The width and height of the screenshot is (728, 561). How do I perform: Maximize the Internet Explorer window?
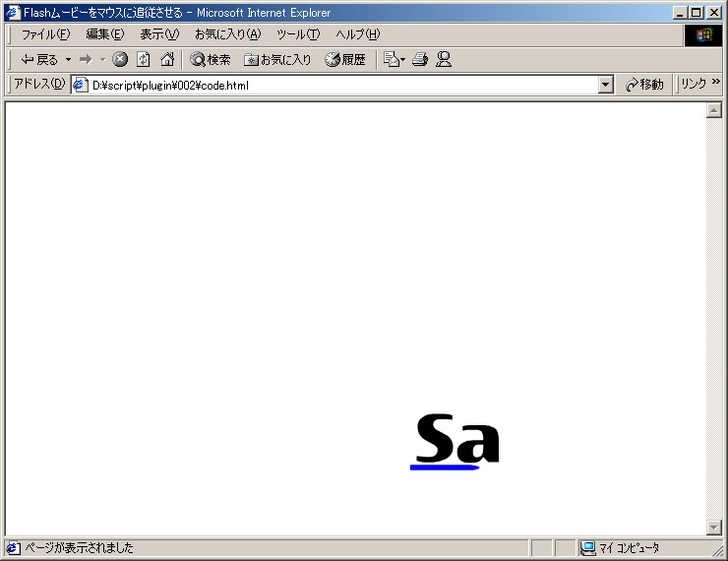(x=696, y=13)
